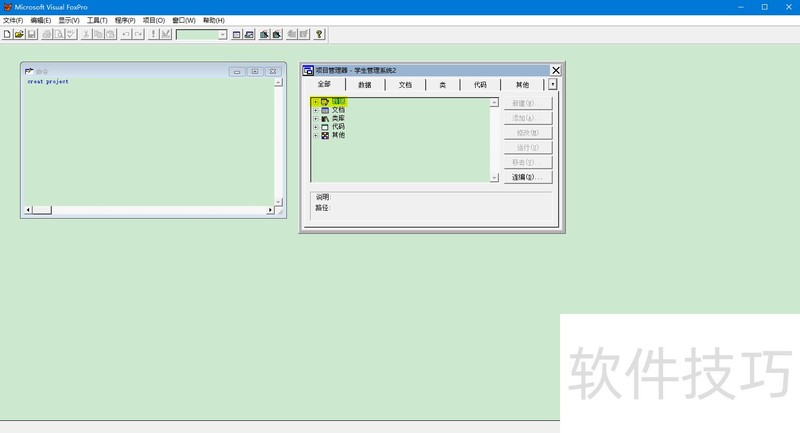Close the Project Manager with its X button
This screenshot has width=800, height=433.
(x=556, y=70)
